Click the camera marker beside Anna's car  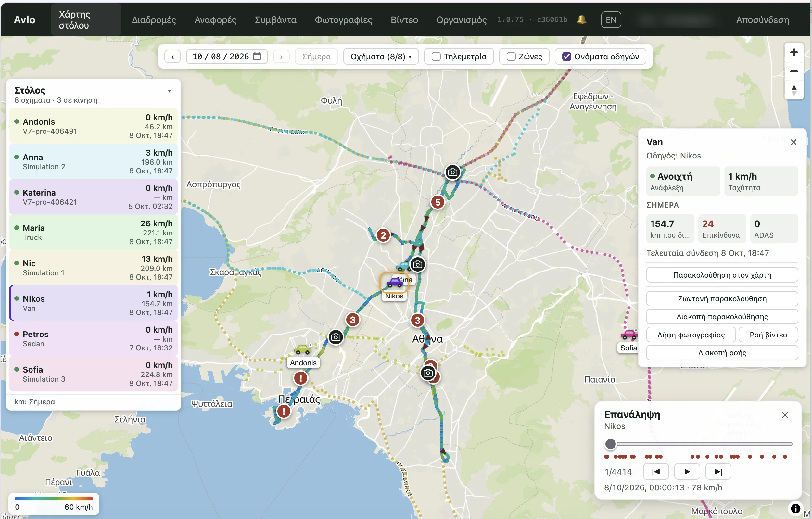[417, 264]
